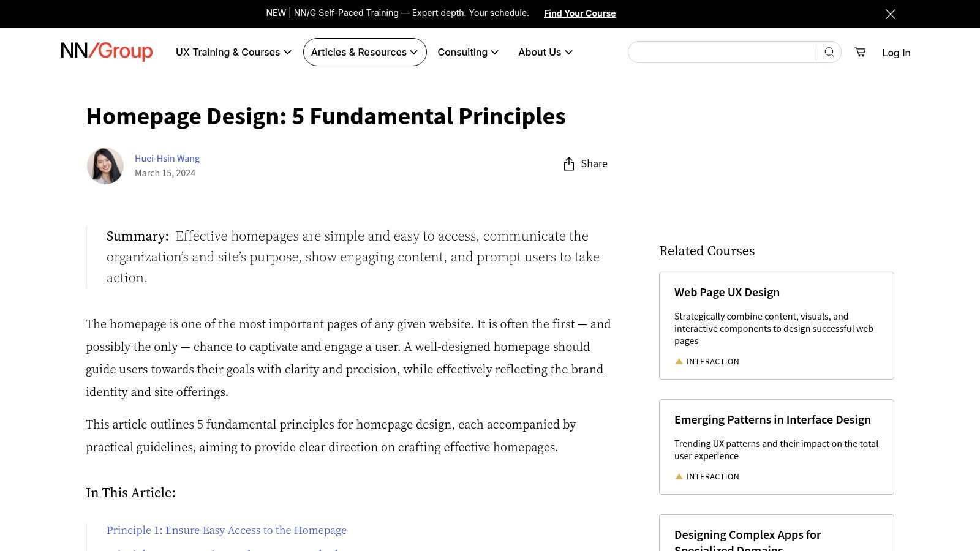Open the shopping cart
The width and height of the screenshot is (980, 551).
click(x=860, y=52)
